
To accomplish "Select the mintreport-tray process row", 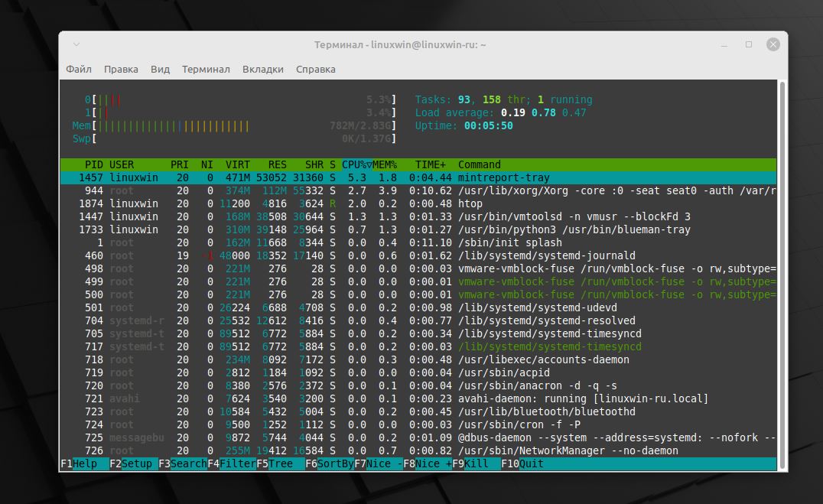I will [x=418, y=178].
